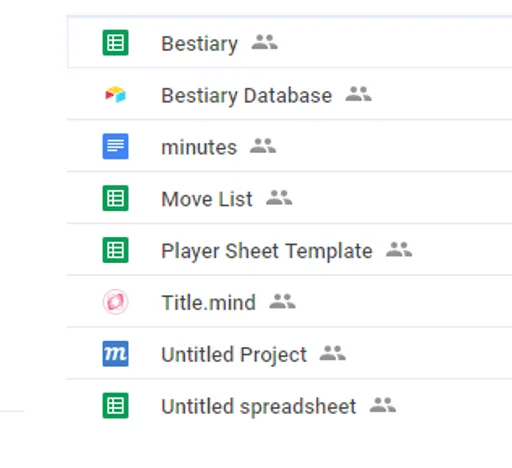Image resolution: width=512 pixels, height=468 pixels.
Task: Click shared icon beside Bestiary Database
Action: [358, 94]
